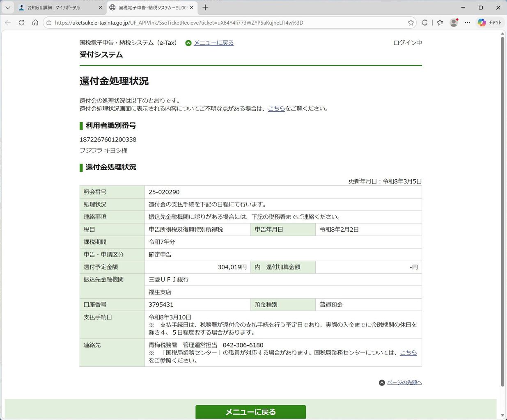The image size is (507, 420).
Task: Open the tab list dropdown arrow
Action: [8, 7]
